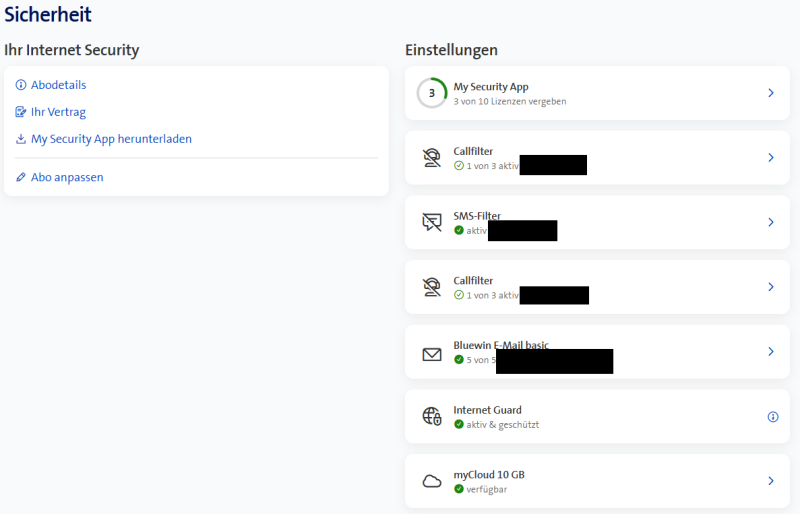Expand My Security App with its chevron arrow

coord(771,93)
